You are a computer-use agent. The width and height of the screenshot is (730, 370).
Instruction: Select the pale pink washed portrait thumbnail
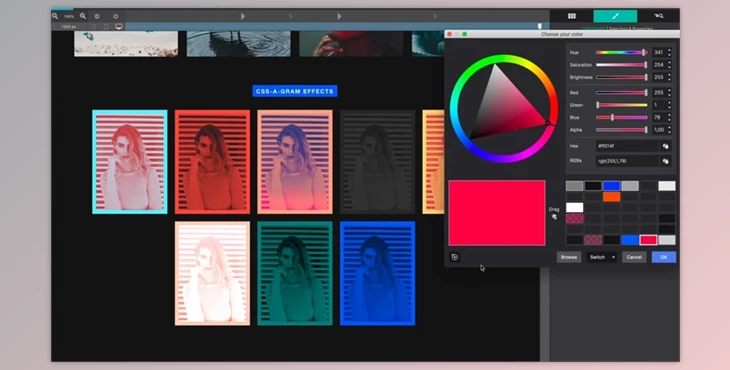[x=212, y=273]
